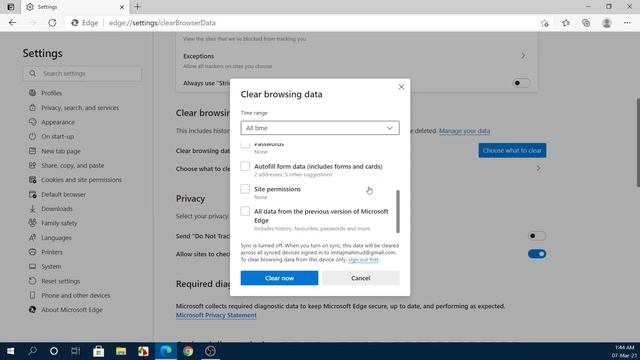Add this page to favorites star
Image resolution: width=640 pixels, height=360 pixels.
pos(544,23)
